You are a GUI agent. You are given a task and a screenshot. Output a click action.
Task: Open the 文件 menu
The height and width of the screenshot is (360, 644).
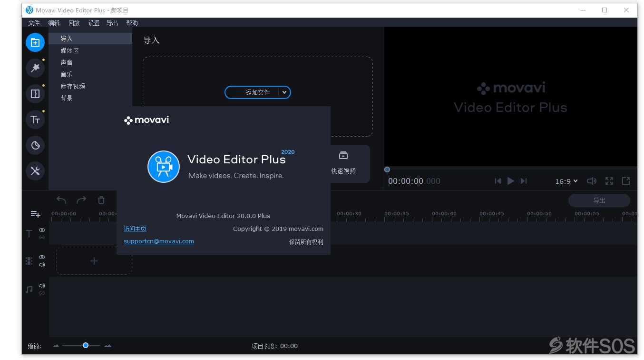pyautogui.click(x=34, y=23)
